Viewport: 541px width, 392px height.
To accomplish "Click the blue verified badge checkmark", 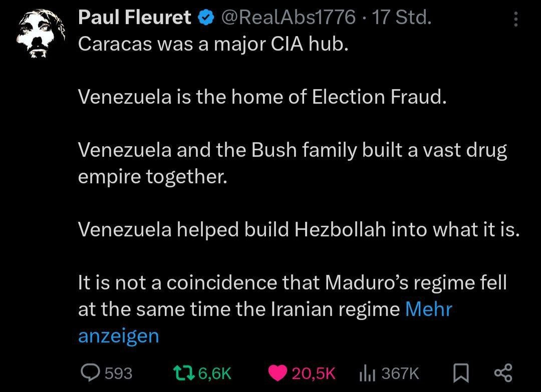I will click(205, 19).
